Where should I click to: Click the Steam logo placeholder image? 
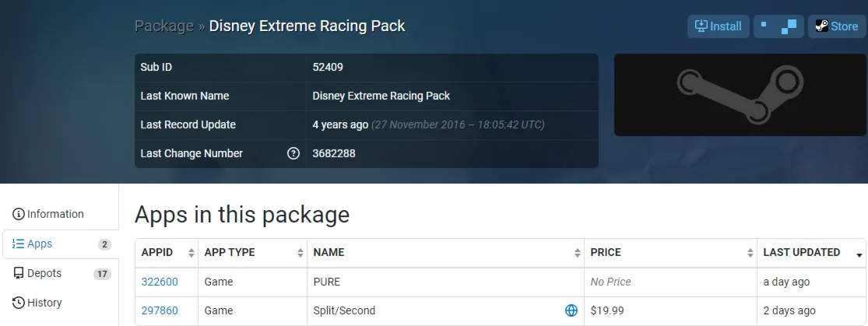[x=740, y=95]
